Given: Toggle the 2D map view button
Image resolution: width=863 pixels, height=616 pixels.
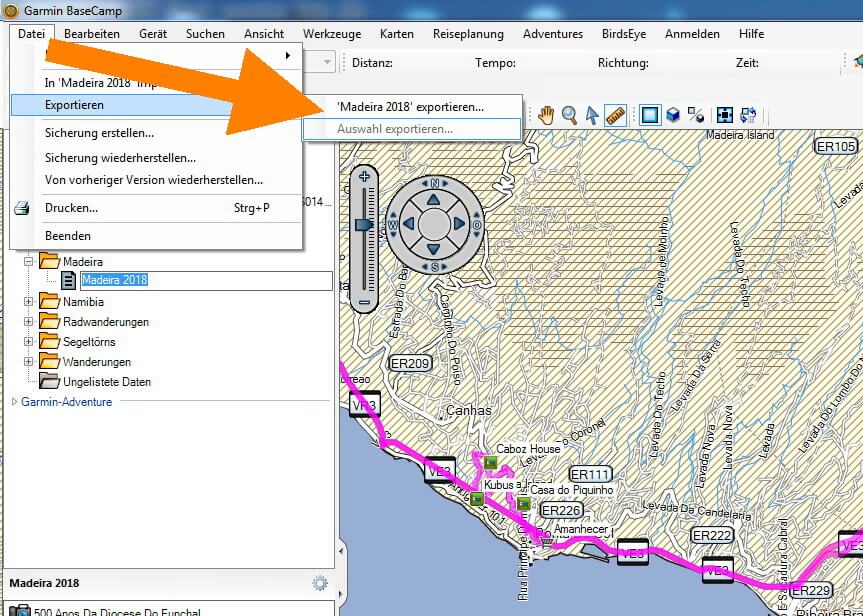Looking at the screenshot, I should click(x=650, y=115).
